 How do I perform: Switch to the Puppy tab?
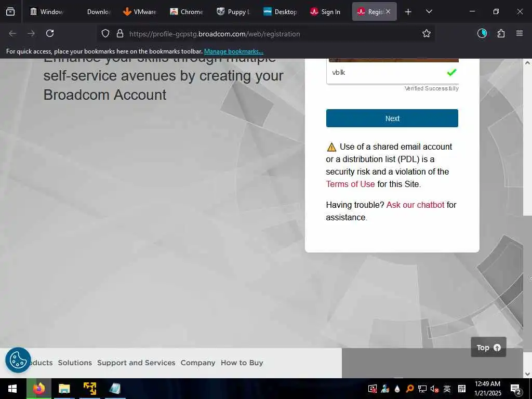(x=233, y=11)
